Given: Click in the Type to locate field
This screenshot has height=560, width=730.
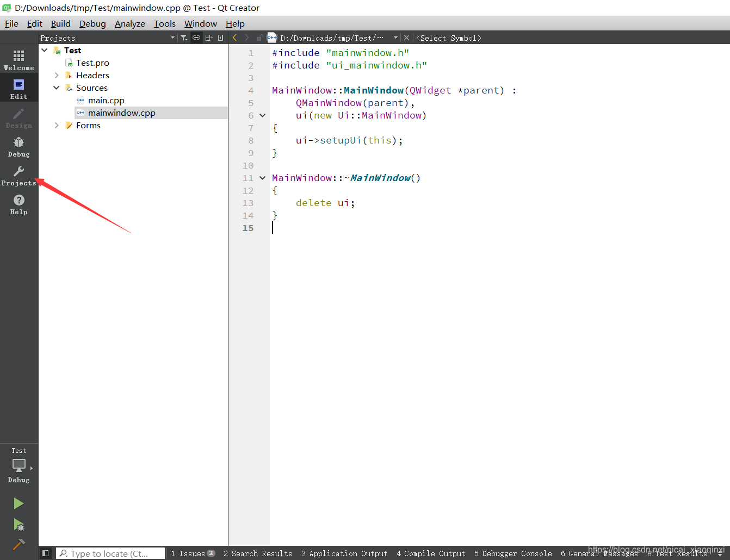Looking at the screenshot, I should [x=110, y=553].
